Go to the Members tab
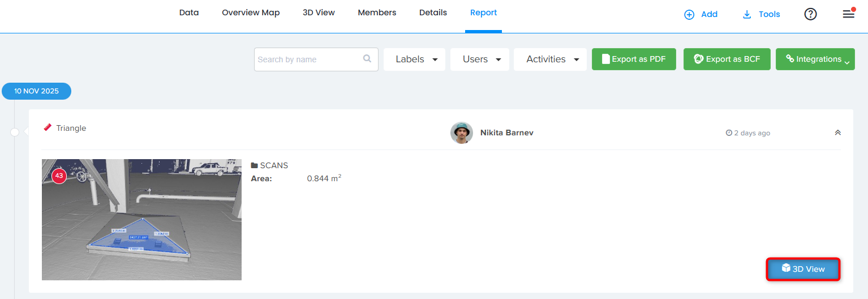Viewport: 868px width, 299px height. coord(377,13)
